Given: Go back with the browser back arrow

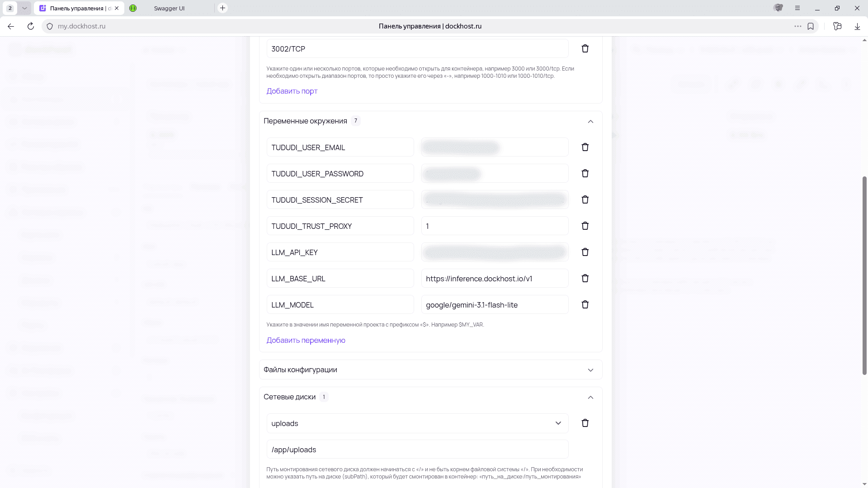Looking at the screenshot, I should tap(11, 26).
